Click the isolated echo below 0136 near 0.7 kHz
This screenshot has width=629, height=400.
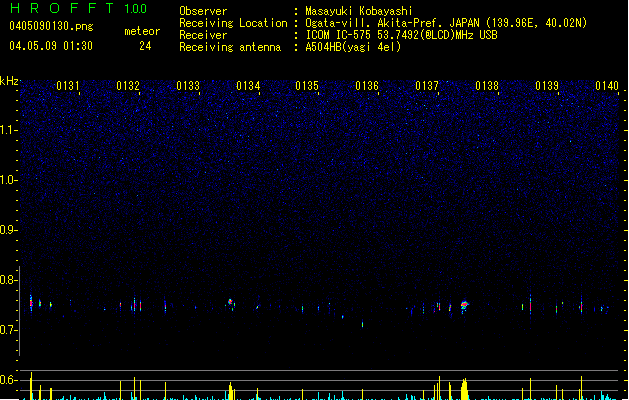(x=363, y=324)
